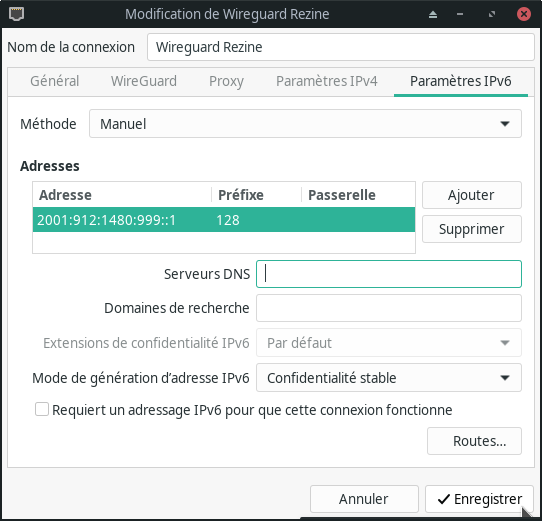The height and width of the screenshot is (521, 542).
Task: Cancel editing with the Annuler button
Action: point(364,499)
